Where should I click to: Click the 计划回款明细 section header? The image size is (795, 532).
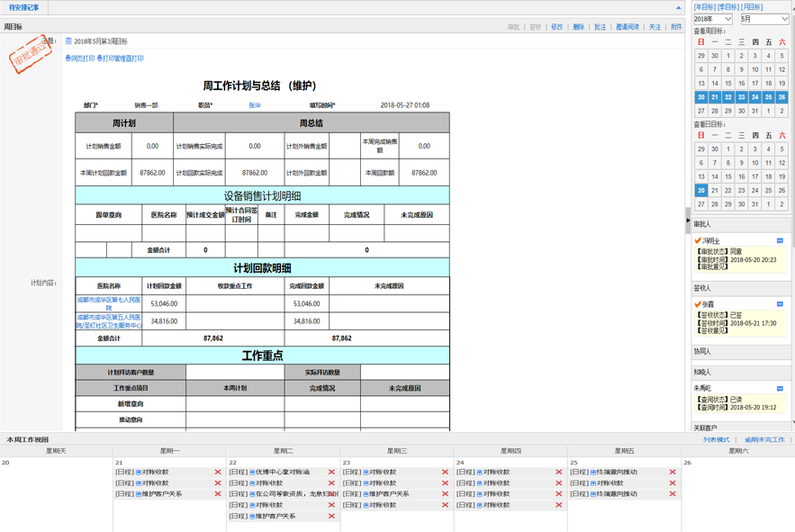[262, 268]
